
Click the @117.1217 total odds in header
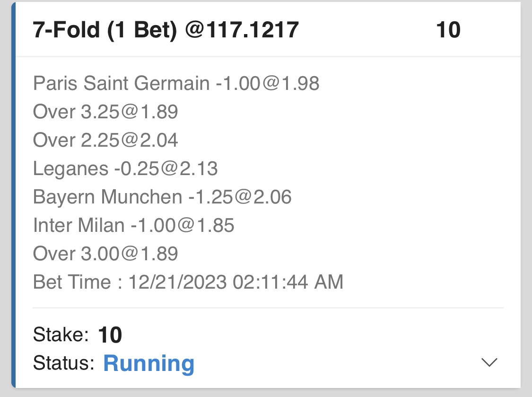click(242, 30)
